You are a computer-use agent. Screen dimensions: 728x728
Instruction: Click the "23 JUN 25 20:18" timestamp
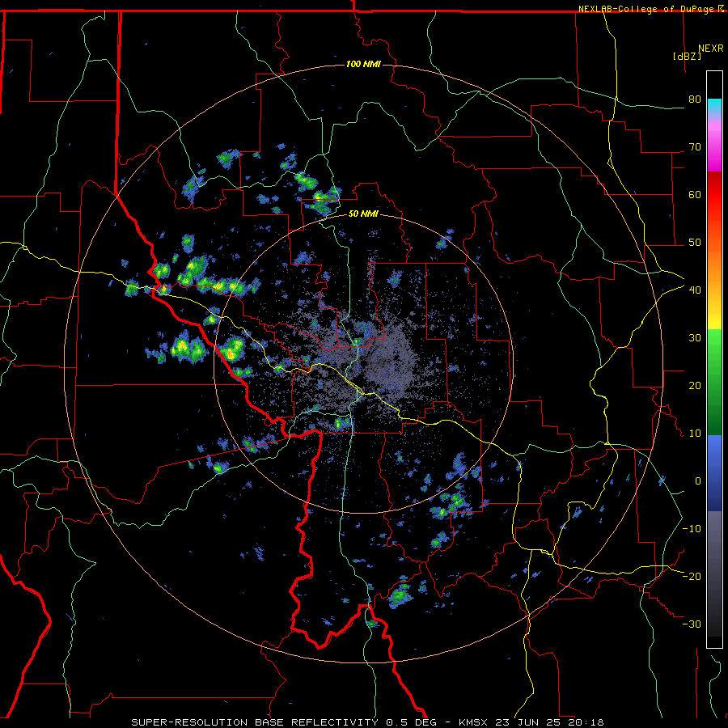(x=549, y=722)
